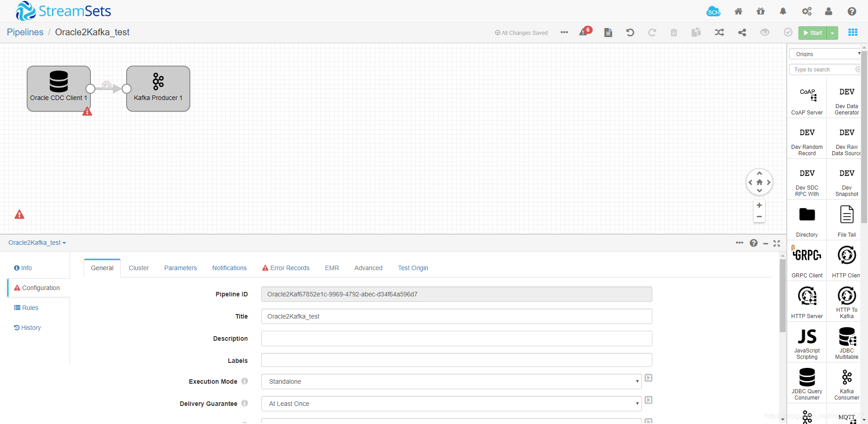Viewport: 868px width, 424px height.
Task: Open the user account icon
Action: pos(829,12)
